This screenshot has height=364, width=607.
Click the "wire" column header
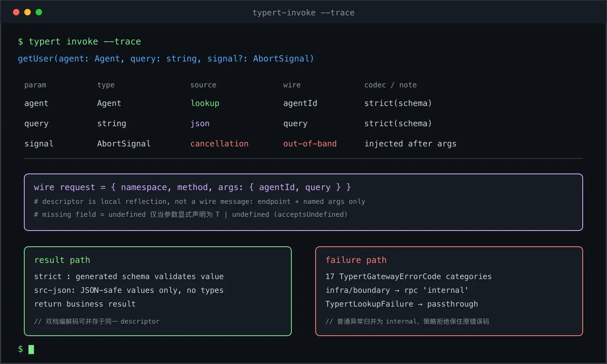click(x=292, y=85)
